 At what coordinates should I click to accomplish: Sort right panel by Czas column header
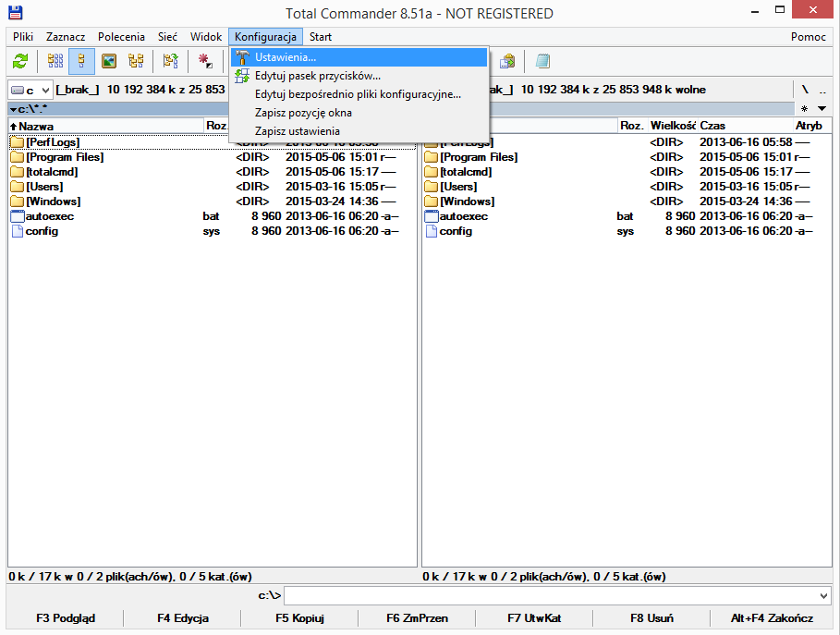[745, 126]
